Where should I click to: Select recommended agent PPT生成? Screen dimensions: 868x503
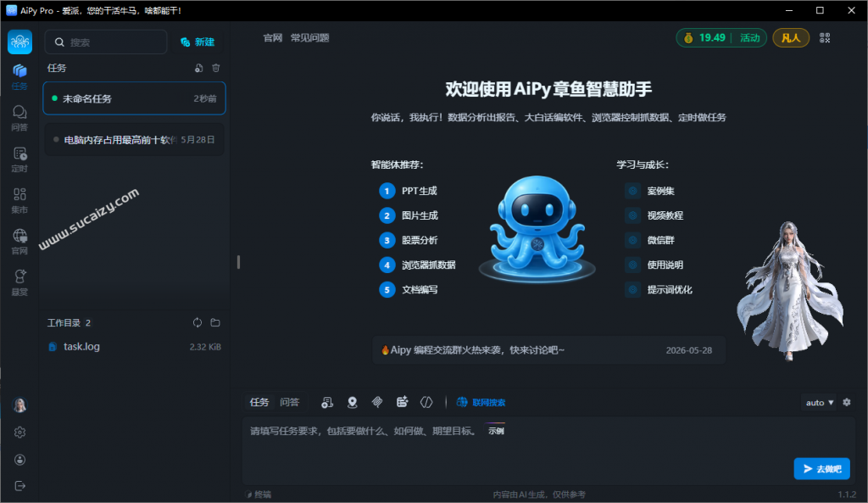(409, 191)
